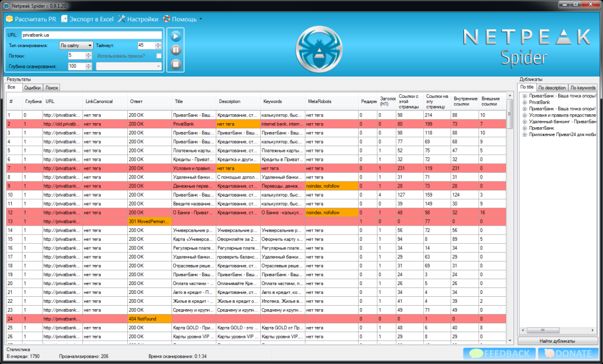This screenshot has width=603, height=364.
Task: Expand the PrivatBank duplicate tree node
Action: [x=525, y=102]
